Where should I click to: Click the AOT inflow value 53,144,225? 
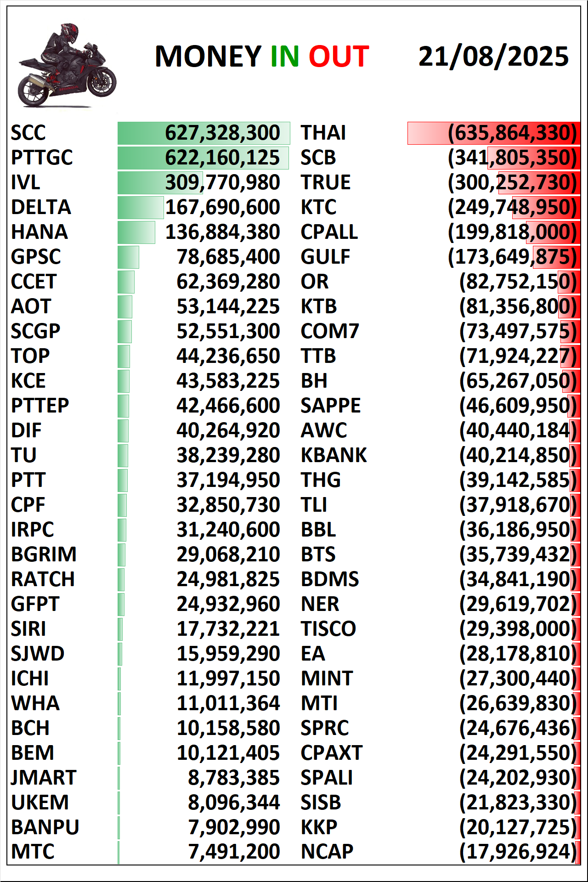tap(228, 307)
